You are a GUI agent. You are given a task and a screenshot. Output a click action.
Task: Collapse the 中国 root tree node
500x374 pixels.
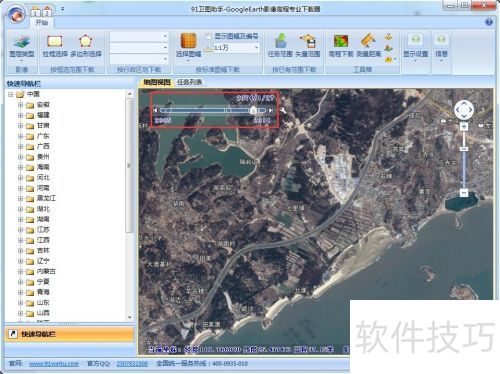[x=11, y=94]
